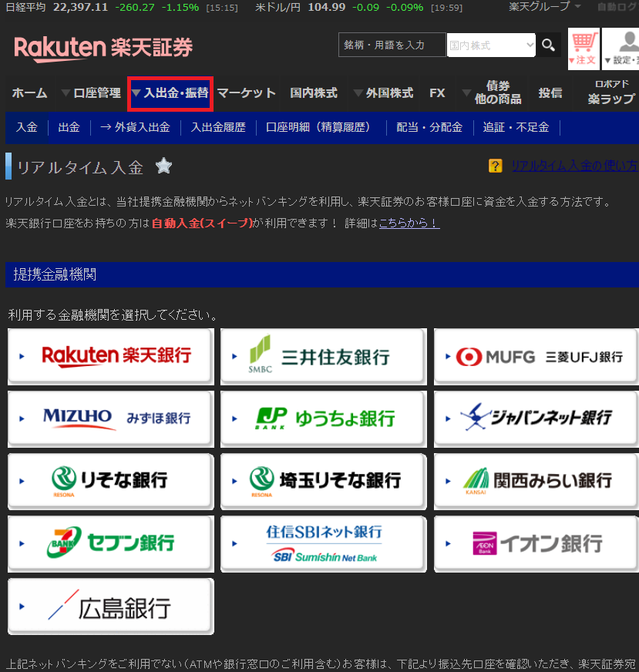This screenshot has height=672, width=639.
Task: Switch to the 出金 sub-tab
Action: point(69,127)
